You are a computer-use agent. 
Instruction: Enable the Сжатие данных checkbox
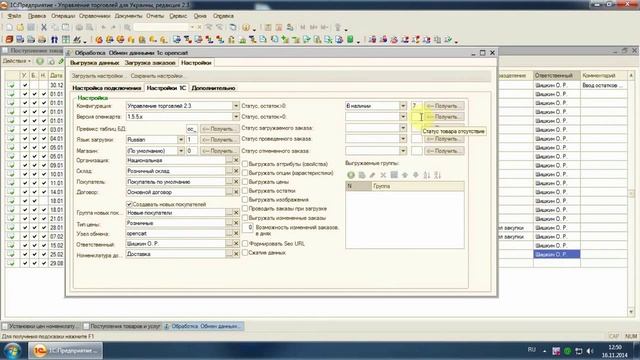click(x=245, y=253)
